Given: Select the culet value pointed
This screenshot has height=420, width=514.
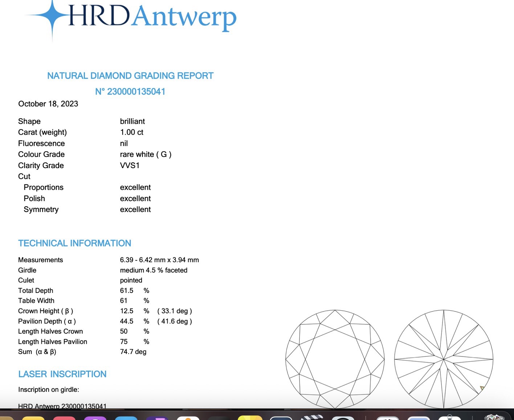Looking at the screenshot, I should (x=131, y=280).
